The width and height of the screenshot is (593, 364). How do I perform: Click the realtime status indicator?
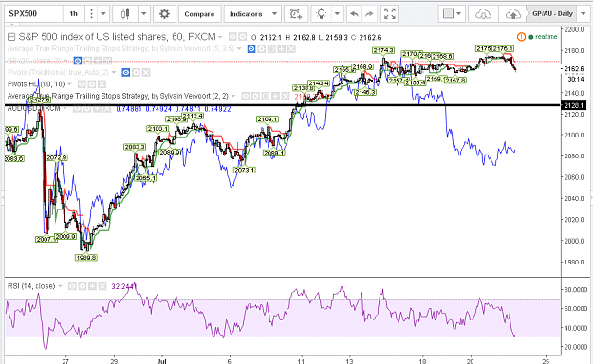click(x=543, y=37)
